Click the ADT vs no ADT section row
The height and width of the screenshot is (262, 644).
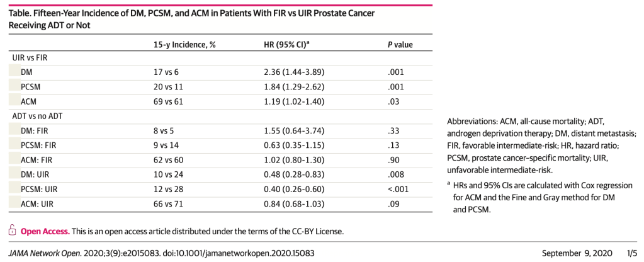39,117
